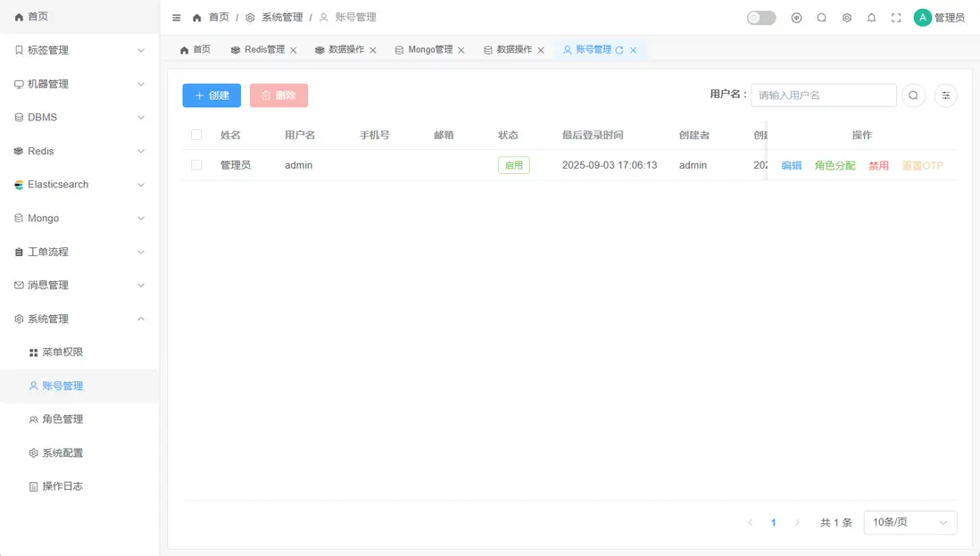Switch to the 首页 tab
The height and width of the screenshot is (556, 980).
195,49
